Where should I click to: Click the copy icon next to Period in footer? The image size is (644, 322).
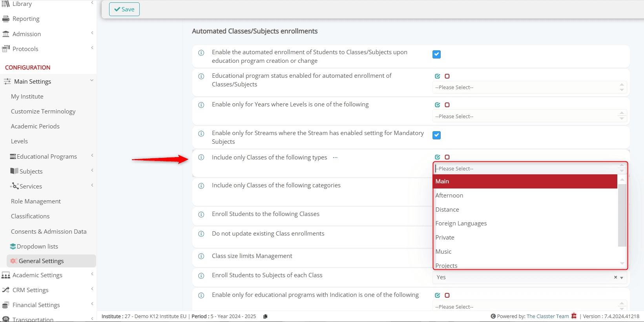(265, 317)
